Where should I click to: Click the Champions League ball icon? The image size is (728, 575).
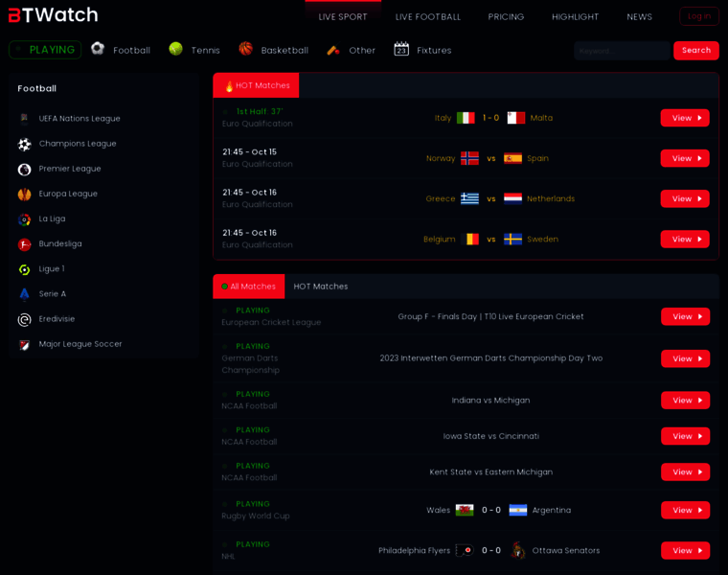(x=25, y=145)
